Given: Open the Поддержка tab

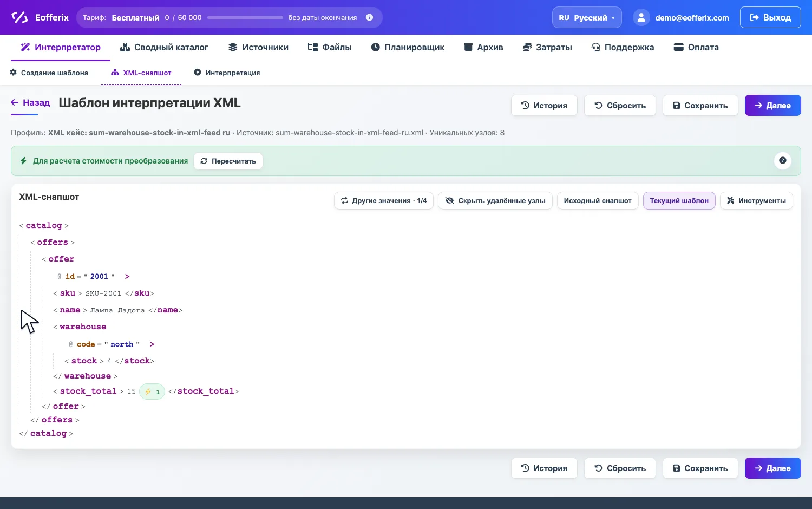Looking at the screenshot, I should coord(623,47).
